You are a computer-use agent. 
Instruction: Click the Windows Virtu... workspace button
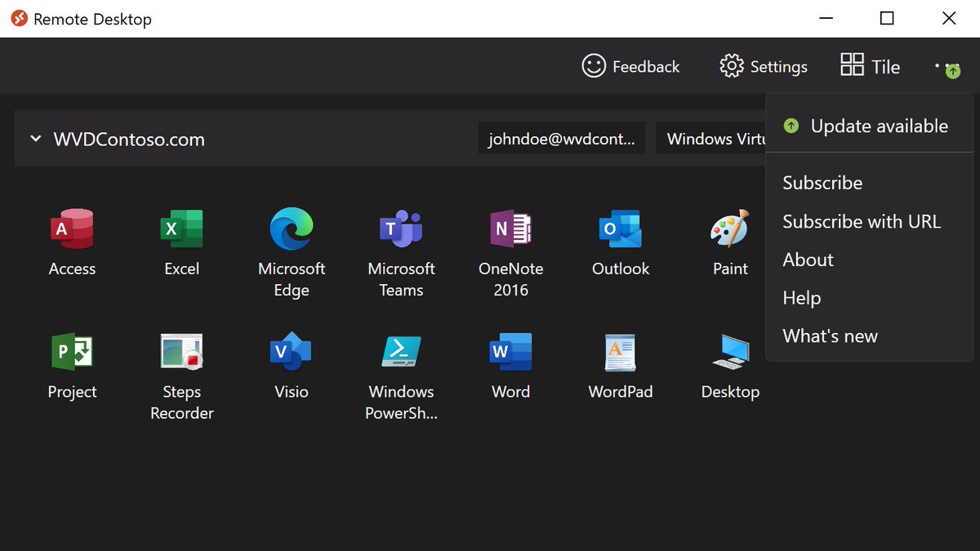pyautogui.click(x=711, y=139)
